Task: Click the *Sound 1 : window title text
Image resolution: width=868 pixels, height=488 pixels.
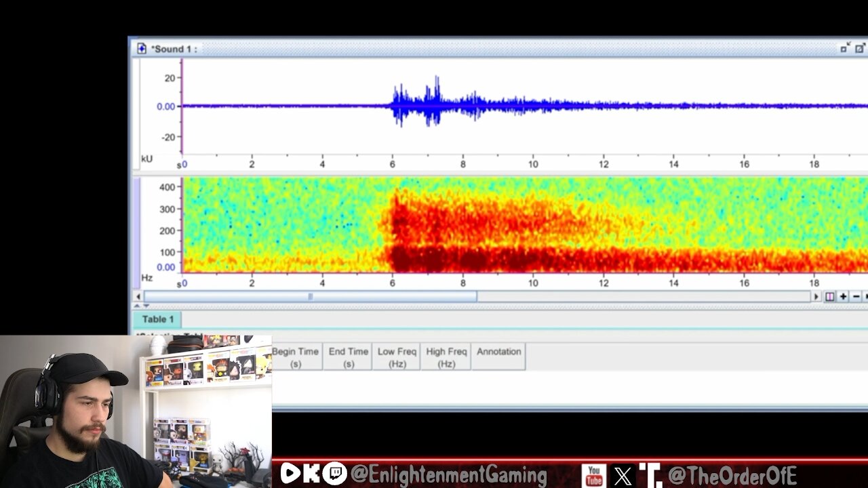Action: (x=174, y=49)
